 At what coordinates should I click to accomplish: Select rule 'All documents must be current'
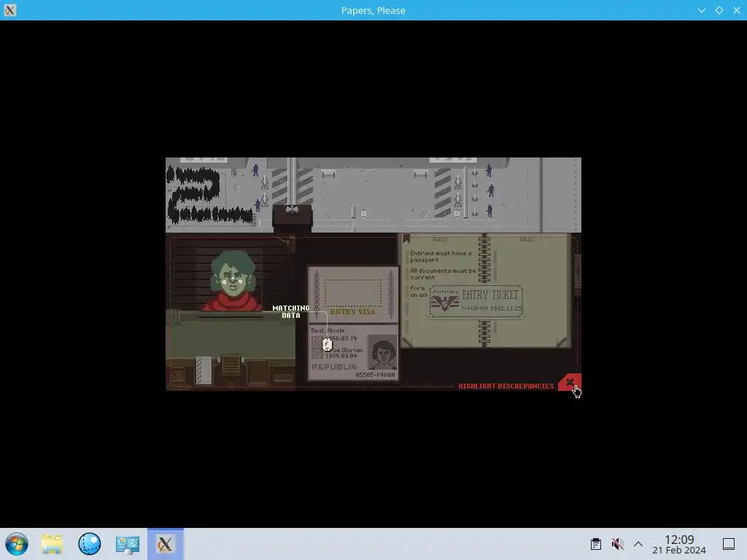coord(443,274)
